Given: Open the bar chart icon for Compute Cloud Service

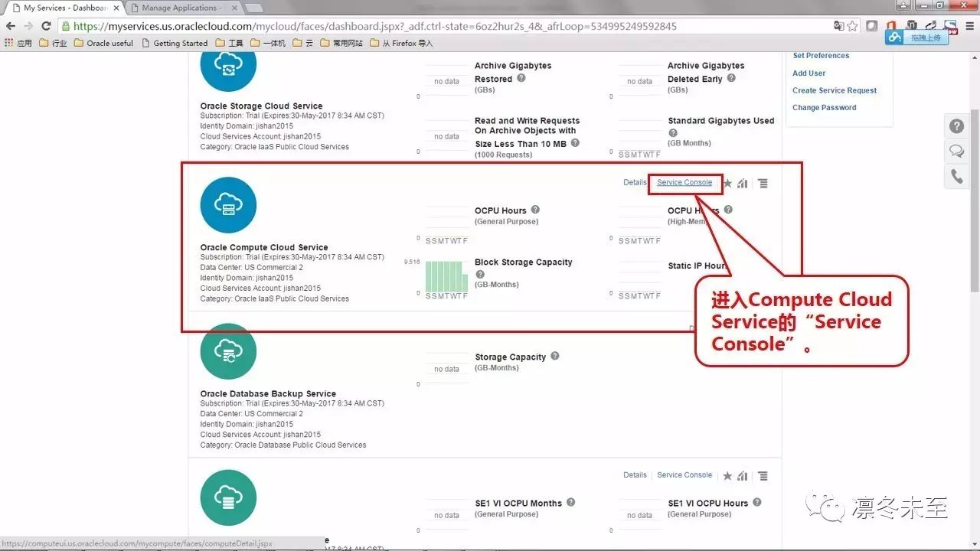Looking at the screenshot, I should 743,184.
